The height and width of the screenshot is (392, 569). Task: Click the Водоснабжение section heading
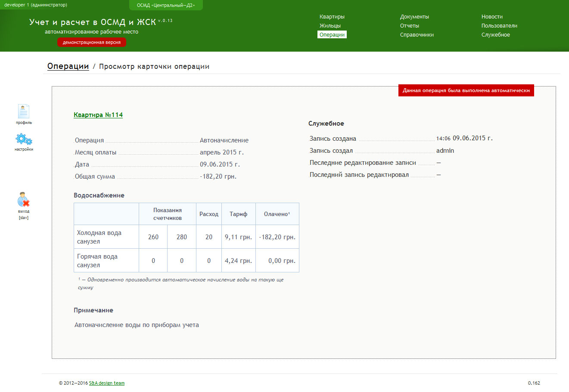[x=99, y=195]
